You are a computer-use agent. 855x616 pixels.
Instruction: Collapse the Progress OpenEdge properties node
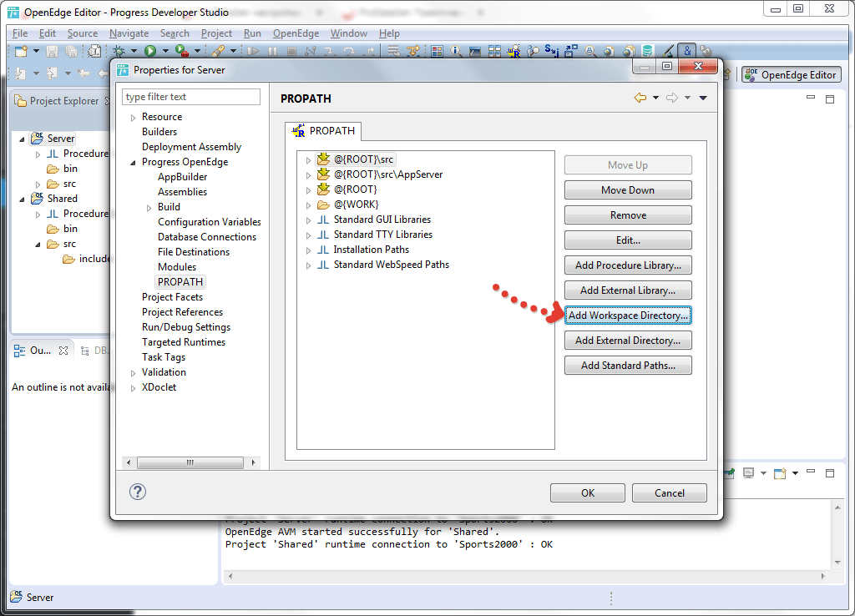coord(133,163)
